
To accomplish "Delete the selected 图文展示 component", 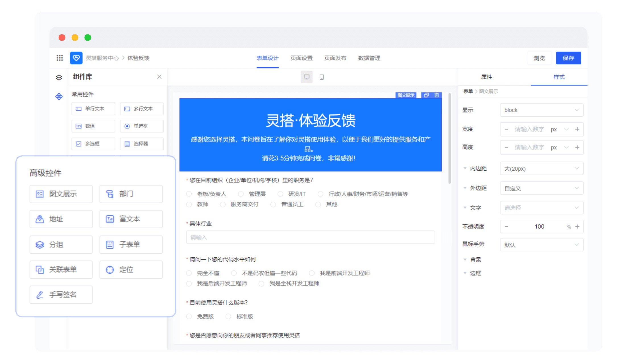I will tap(437, 95).
